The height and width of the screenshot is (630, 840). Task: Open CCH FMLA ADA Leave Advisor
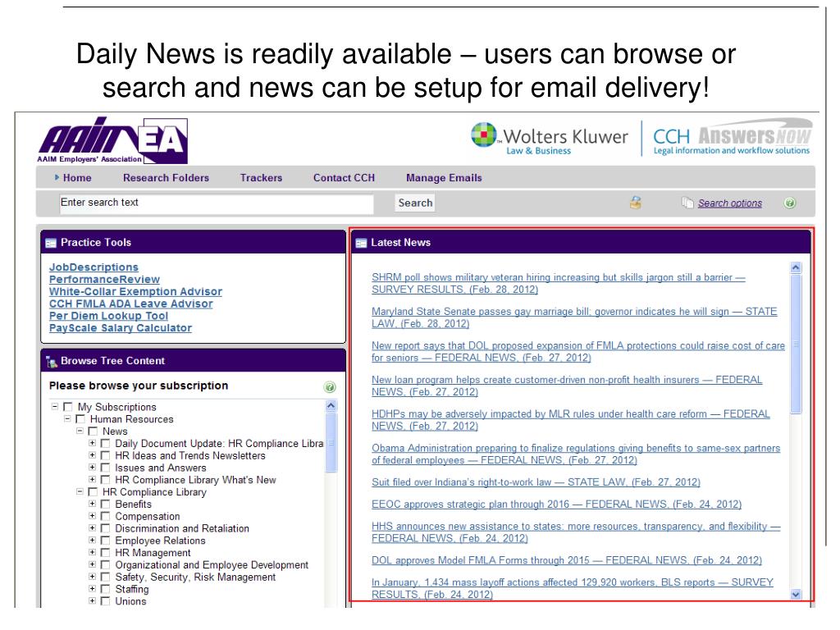coord(130,304)
